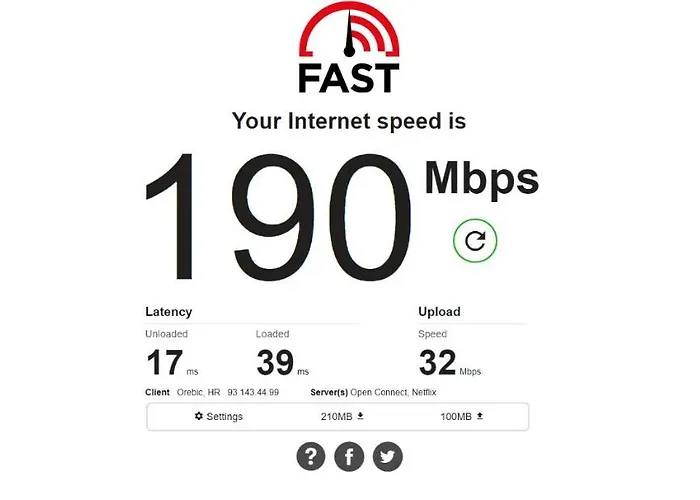Click the large 190 speed number
The image size is (700, 500).
pos(278,217)
